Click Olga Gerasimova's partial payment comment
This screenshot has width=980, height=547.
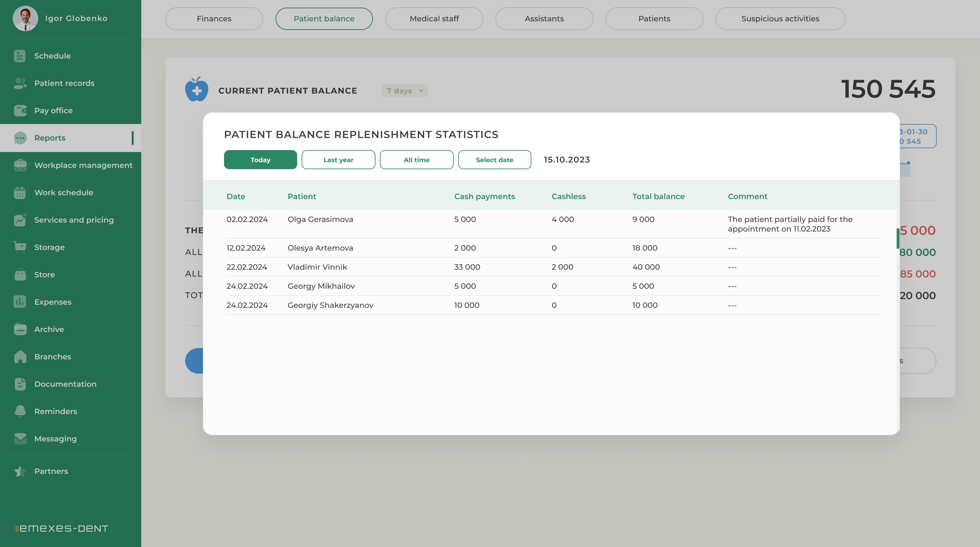click(x=790, y=224)
